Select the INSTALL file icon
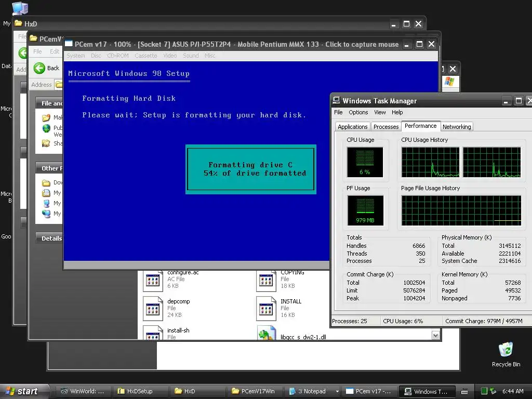 [x=266, y=309]
